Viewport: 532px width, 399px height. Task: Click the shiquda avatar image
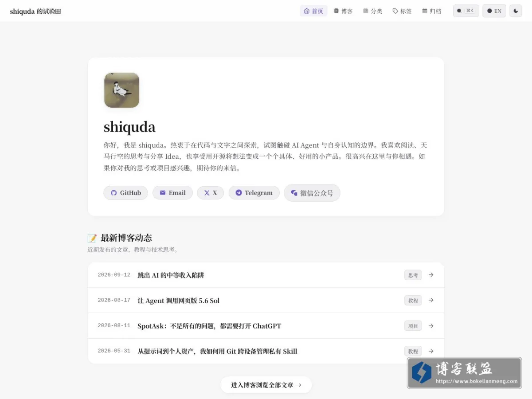(121, 90)
